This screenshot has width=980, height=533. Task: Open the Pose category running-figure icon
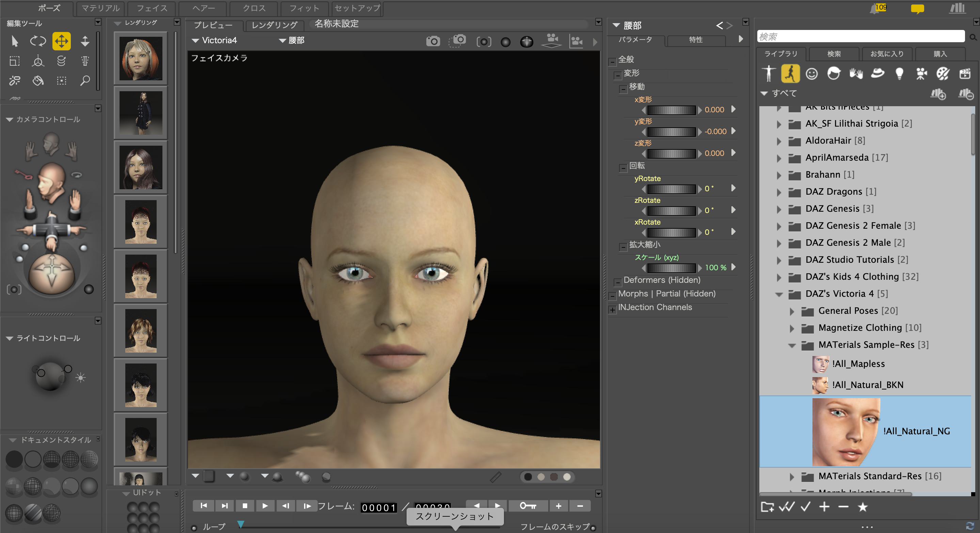tap(790, 74)
